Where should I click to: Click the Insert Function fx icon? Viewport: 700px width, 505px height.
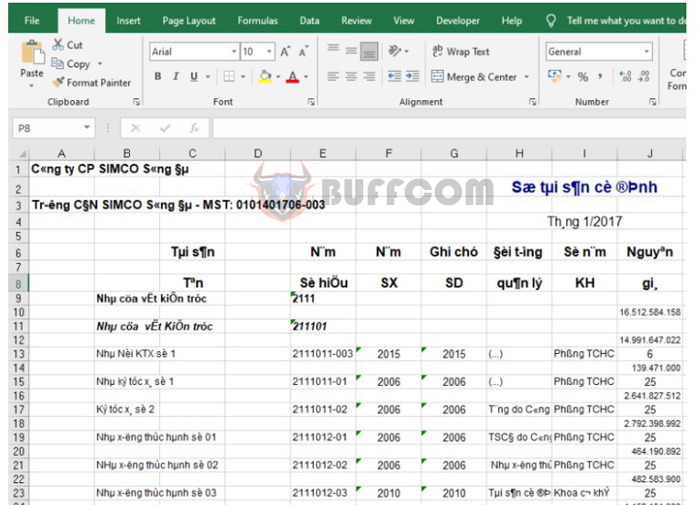[x=194, y=129]
